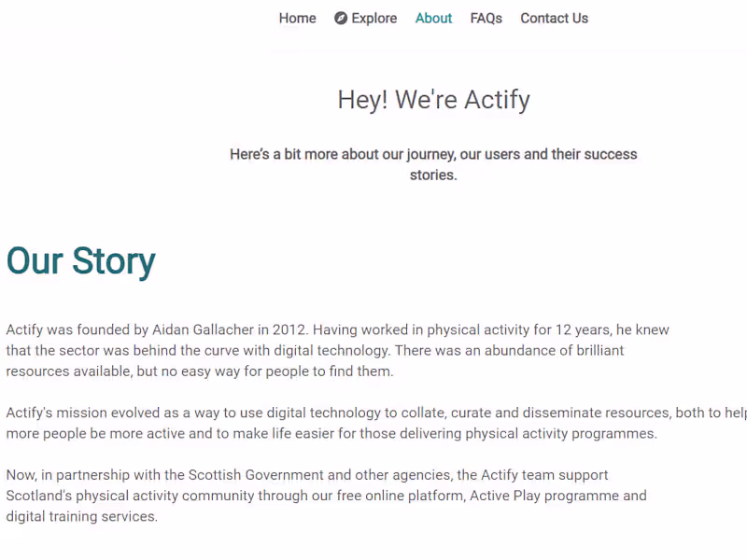The width and height of the screenshot is (747, 560).
Task: Click the "Hey! We're Actify" heading
Action: click(x=433, y=100)
